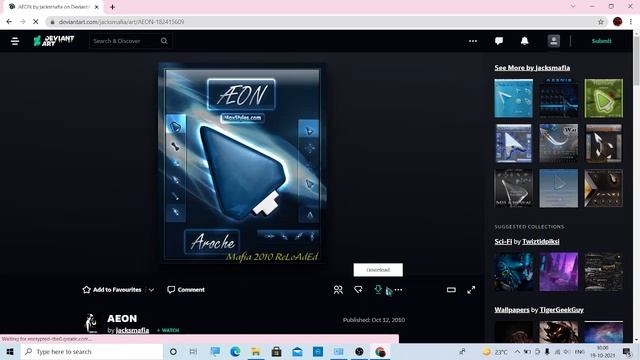
Task: Stop loading the page
Action: pyautogui.click(x=36, y=22)
